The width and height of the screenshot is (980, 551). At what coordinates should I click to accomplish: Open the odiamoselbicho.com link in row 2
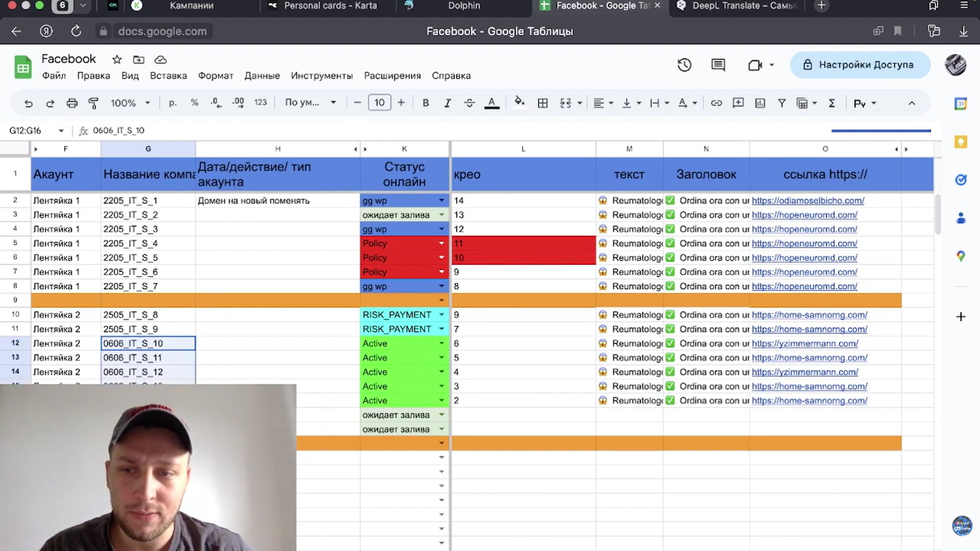pyautogui.click(x=808, y=201)
